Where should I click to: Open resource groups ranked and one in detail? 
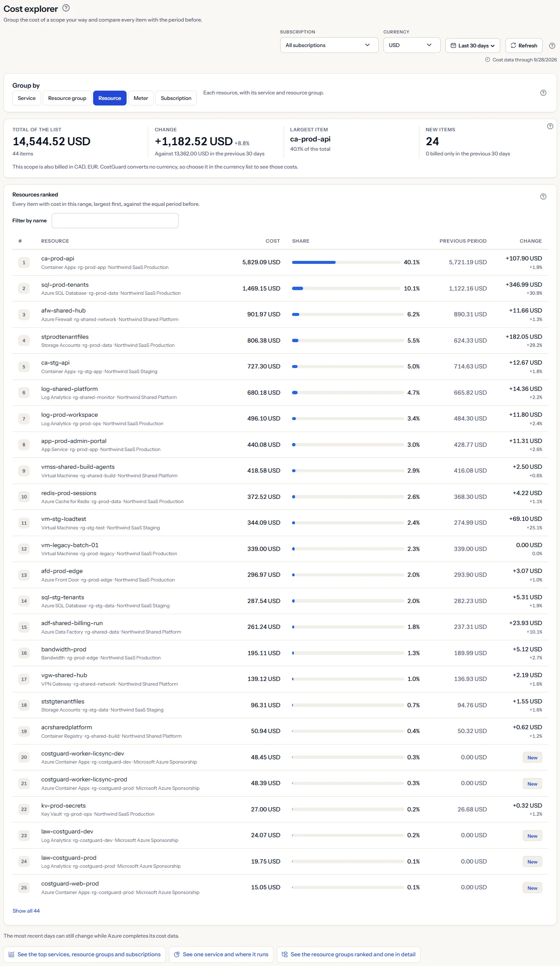(x=349, y=955)
